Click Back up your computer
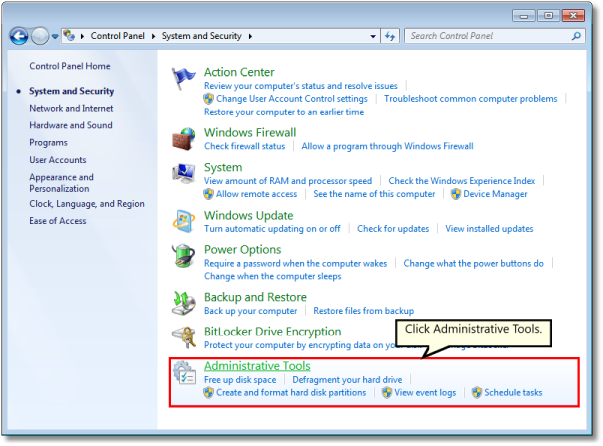 250,311
